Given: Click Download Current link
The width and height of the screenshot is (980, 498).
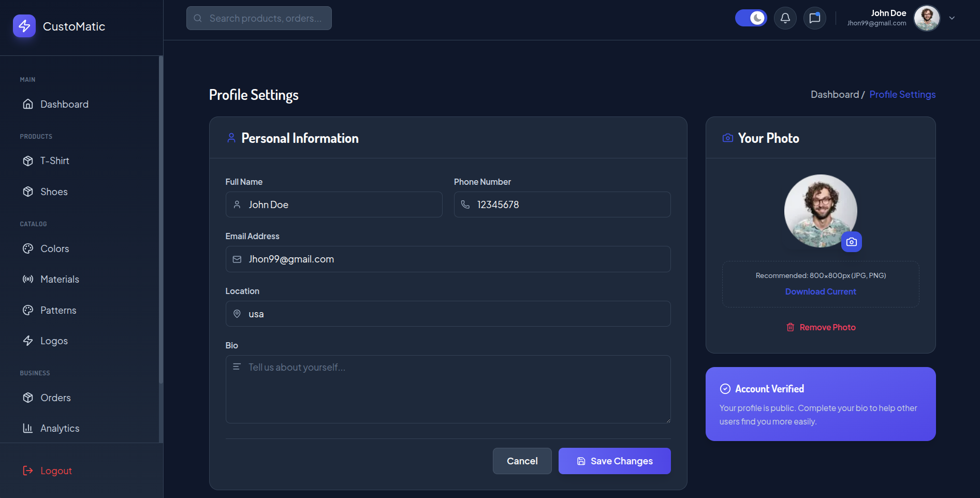Looking at the screenshot, I should 821,291.
